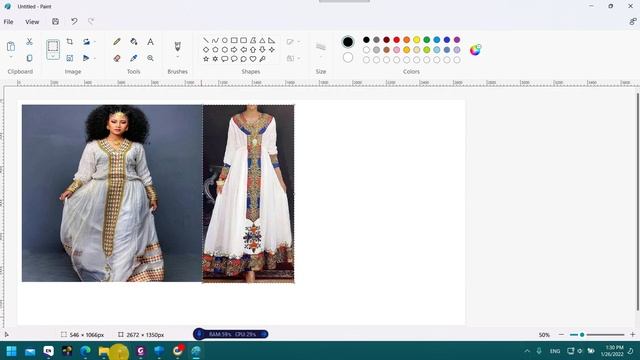Click the zoom slider handle
This screenshot has height=360, width=640.
click(x=582, y=335)
